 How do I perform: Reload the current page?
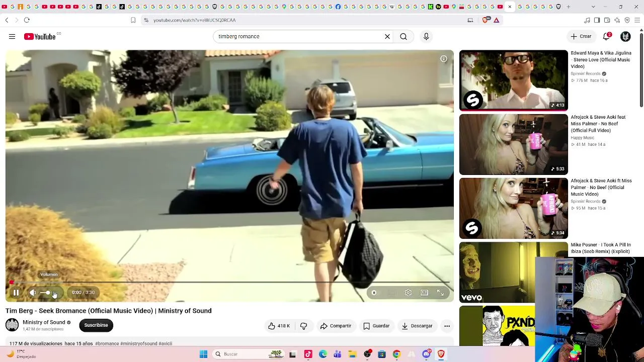(x=27, y=20)
